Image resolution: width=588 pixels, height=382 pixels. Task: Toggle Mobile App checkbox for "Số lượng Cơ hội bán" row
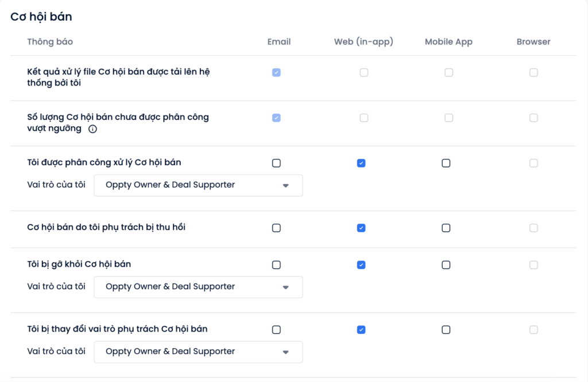[448, 118]
